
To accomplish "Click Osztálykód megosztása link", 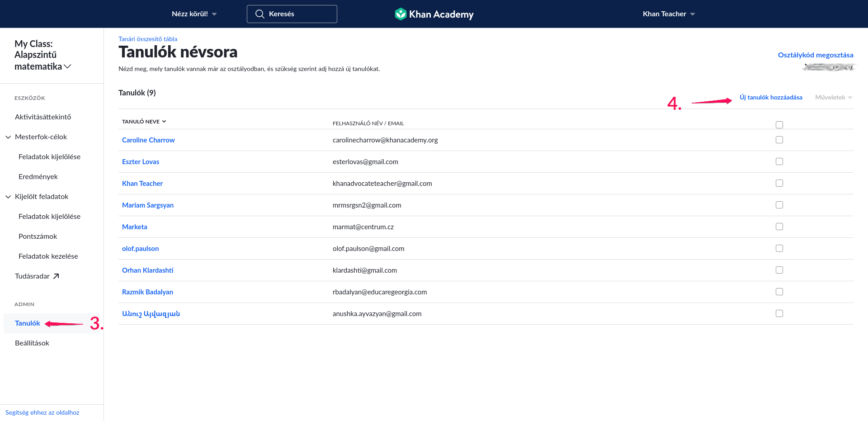I will click(x=816, y=55).
